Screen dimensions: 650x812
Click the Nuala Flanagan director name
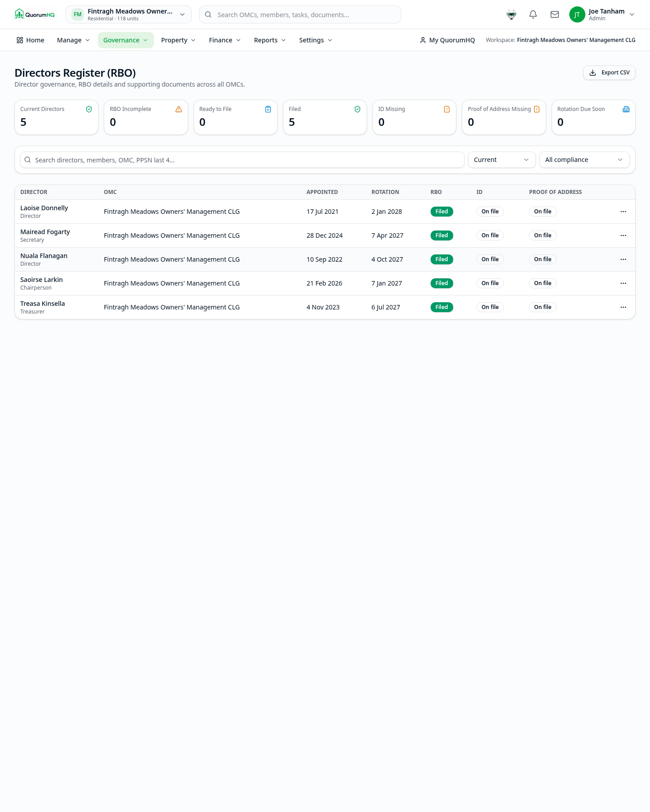tap(44, 256)
